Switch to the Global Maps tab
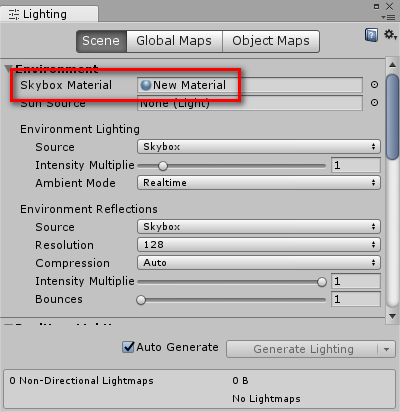The width and height of the screenshot is (400, 412). tap(174, 41)
